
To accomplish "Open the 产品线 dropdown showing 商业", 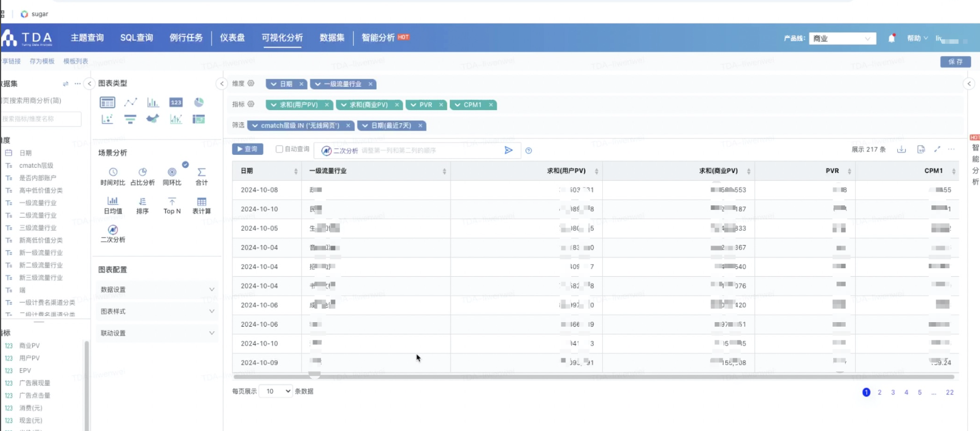I will click(x=842, y=39).
